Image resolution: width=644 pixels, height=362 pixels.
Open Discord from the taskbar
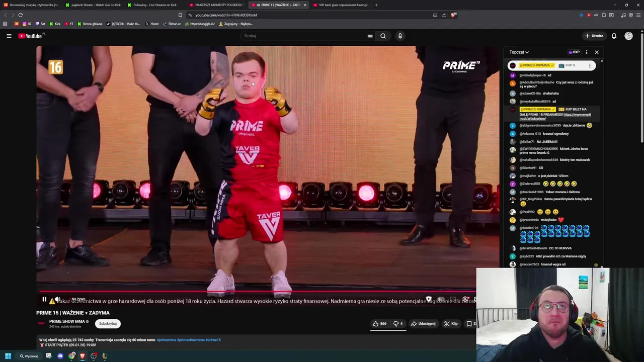[60, 356]
